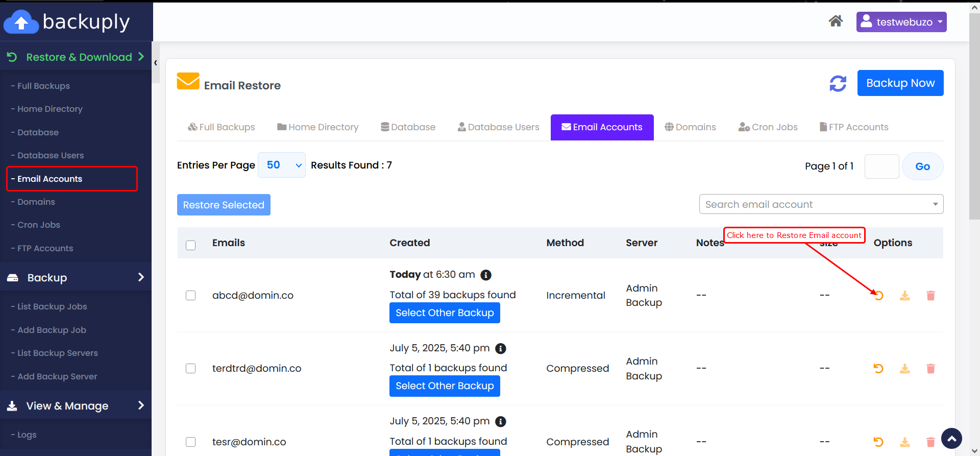Image resolution: width=980 pixels, height=456 pixels.
Task: Open the testwebuzo user menu
Action: [x=901, y=22]
